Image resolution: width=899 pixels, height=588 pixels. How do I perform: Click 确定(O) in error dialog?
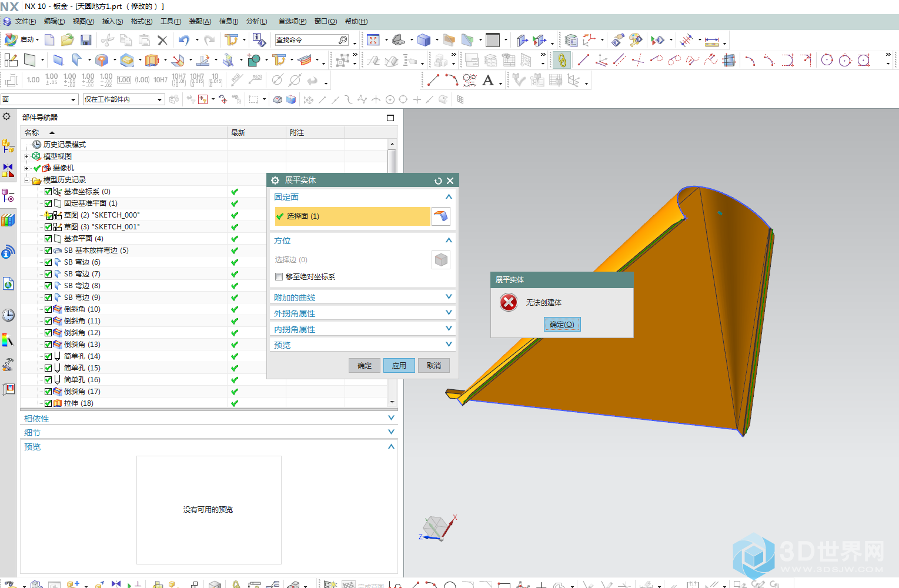pyautogui.click(x=562, y=325)
